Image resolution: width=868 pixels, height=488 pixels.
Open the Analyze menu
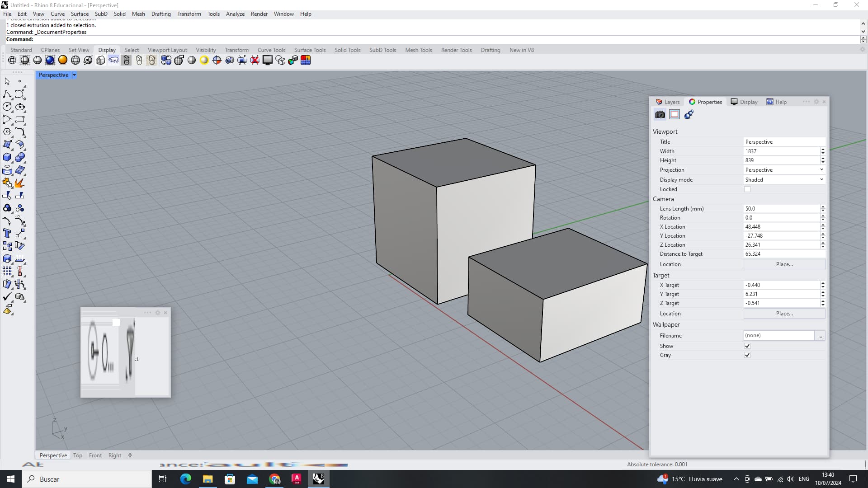pyautogui.click(x=235, y=14)
